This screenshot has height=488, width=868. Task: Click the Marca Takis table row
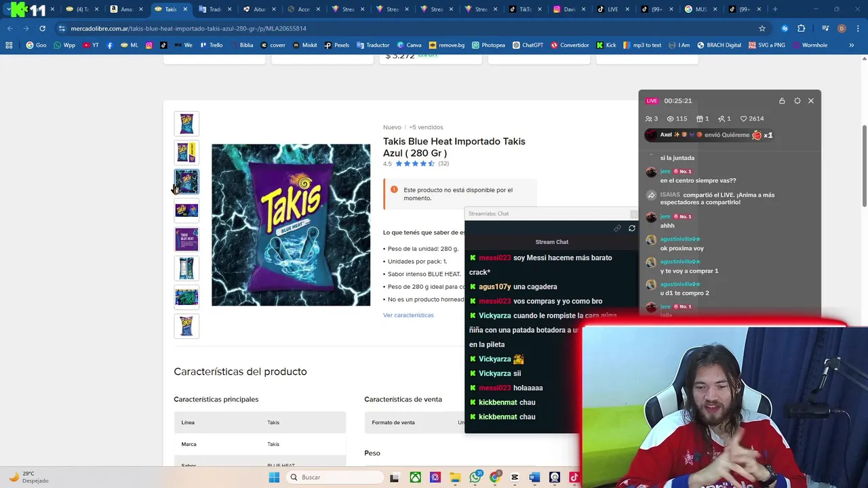click(x=260, y=444)
